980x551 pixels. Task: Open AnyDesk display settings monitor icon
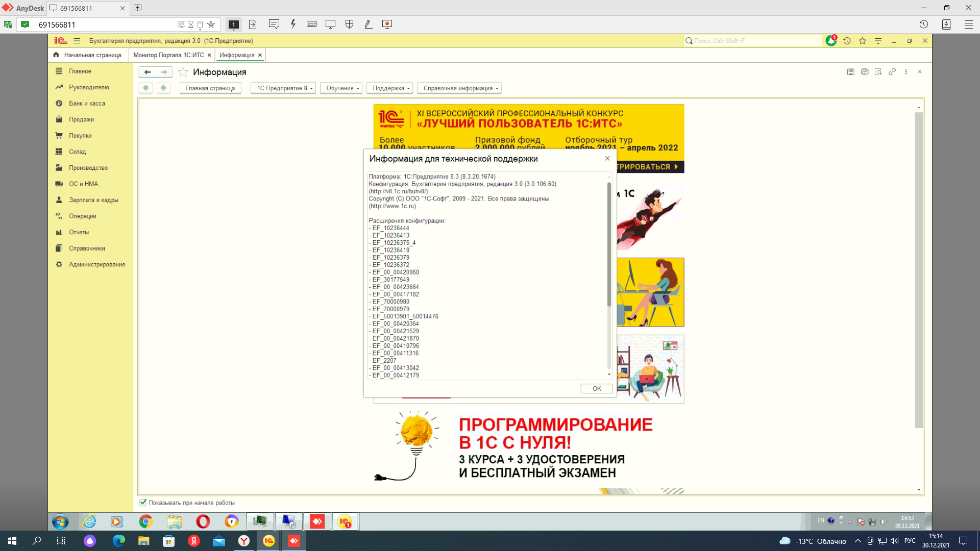[x=330, y=24]
